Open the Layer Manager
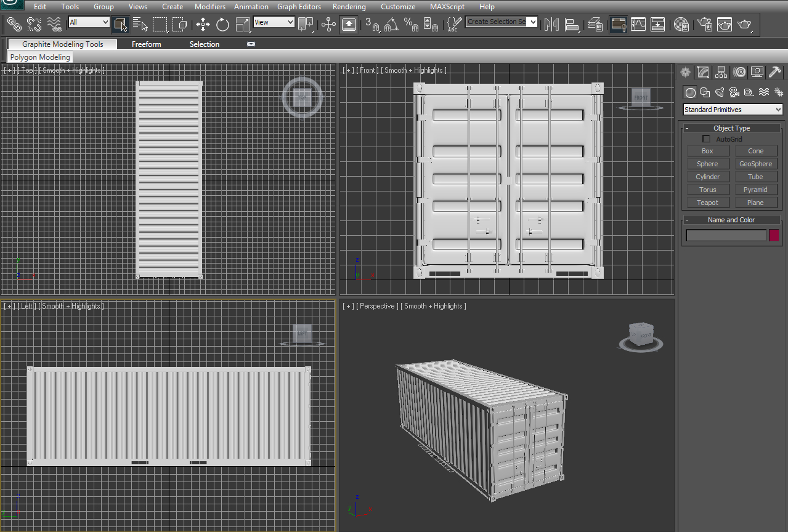Screen dimensions: 788x532 point(595,25)
